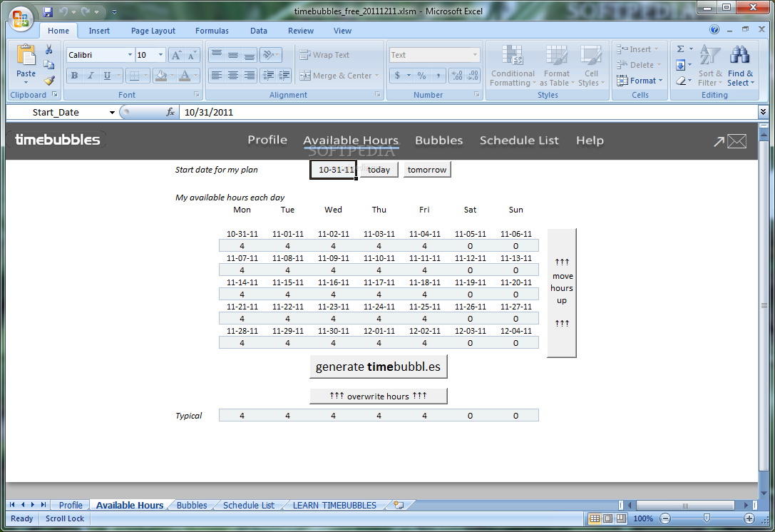Increase indent in the Alignment group
Image resolution: width=775 pixels, height=532 pixels.
click(284, 75)
